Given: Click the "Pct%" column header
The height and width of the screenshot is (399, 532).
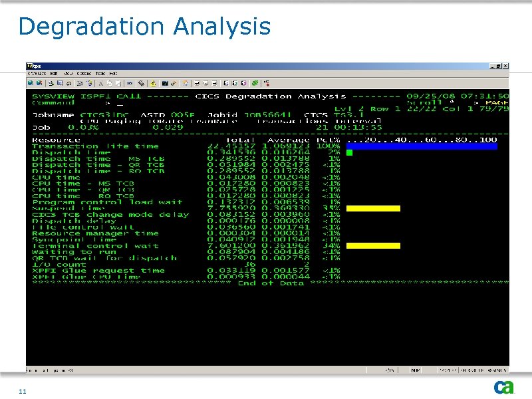Looking at the screenshot, I should pyautogui.click(x=328, y=140).
